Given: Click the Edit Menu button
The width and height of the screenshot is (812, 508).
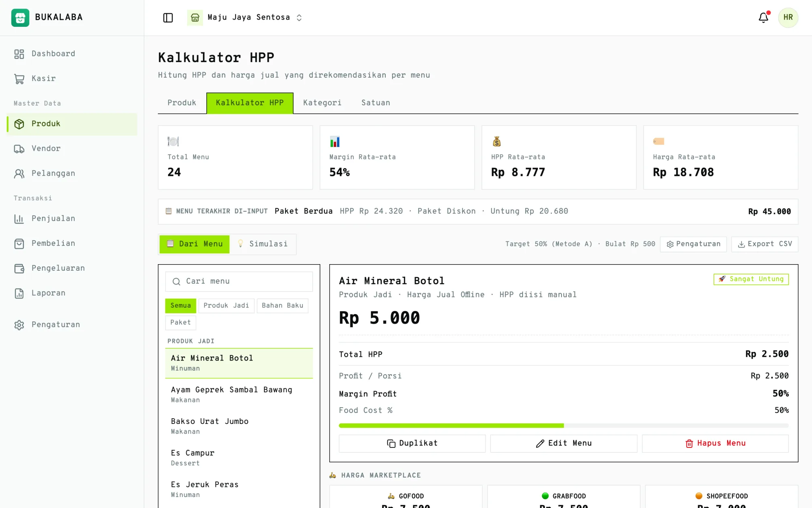Looking at the screenshot, I should [x=564, y=443].
